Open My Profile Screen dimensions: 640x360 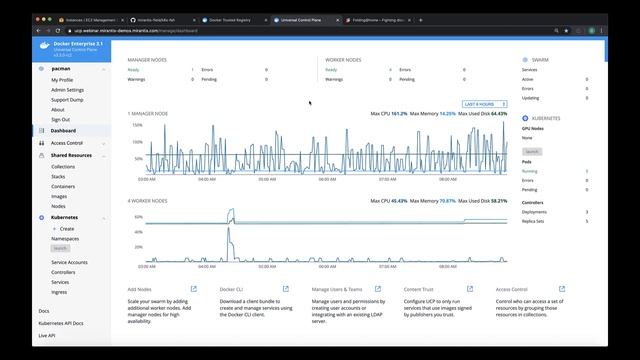[62, 80]
